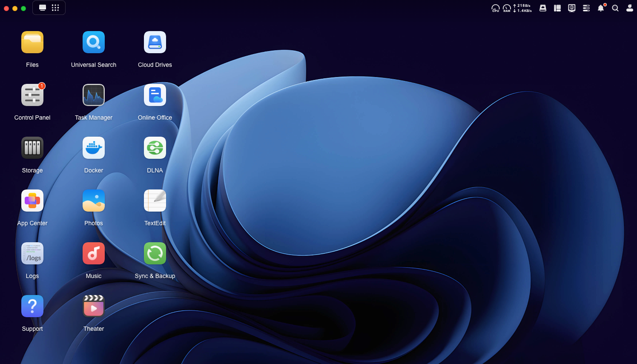Launch the Photos app
637x364 pixels.
point(94,201)
